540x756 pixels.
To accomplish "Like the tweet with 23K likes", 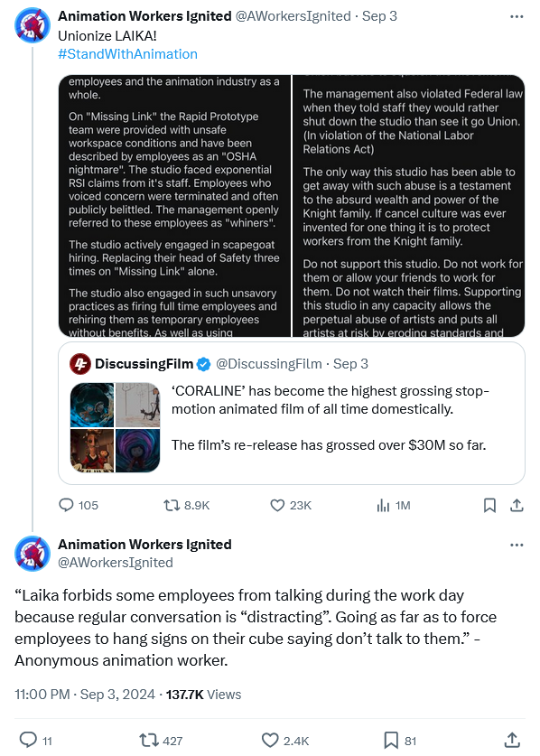I will [x=291, y=505].
